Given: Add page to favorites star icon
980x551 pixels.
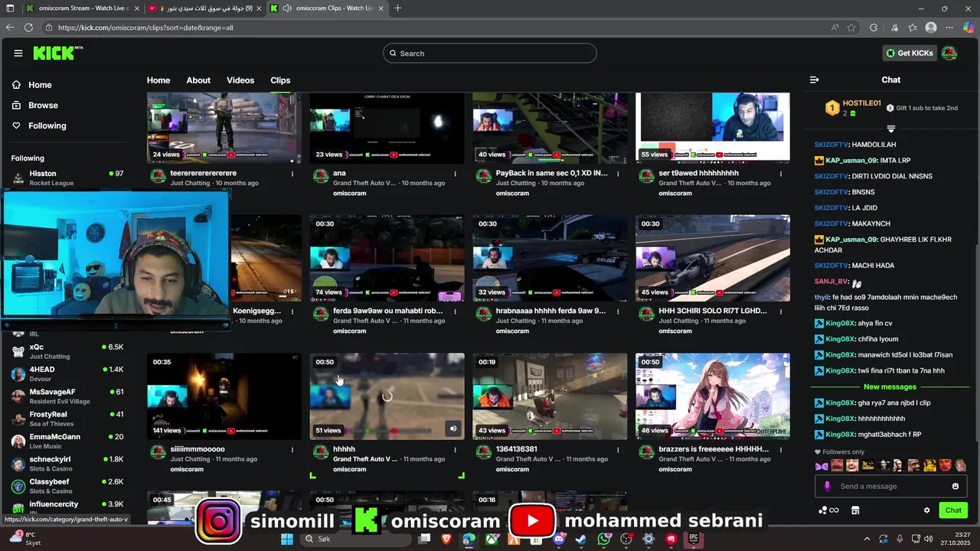Looking at the screenshot, I should tap(851, 28).
